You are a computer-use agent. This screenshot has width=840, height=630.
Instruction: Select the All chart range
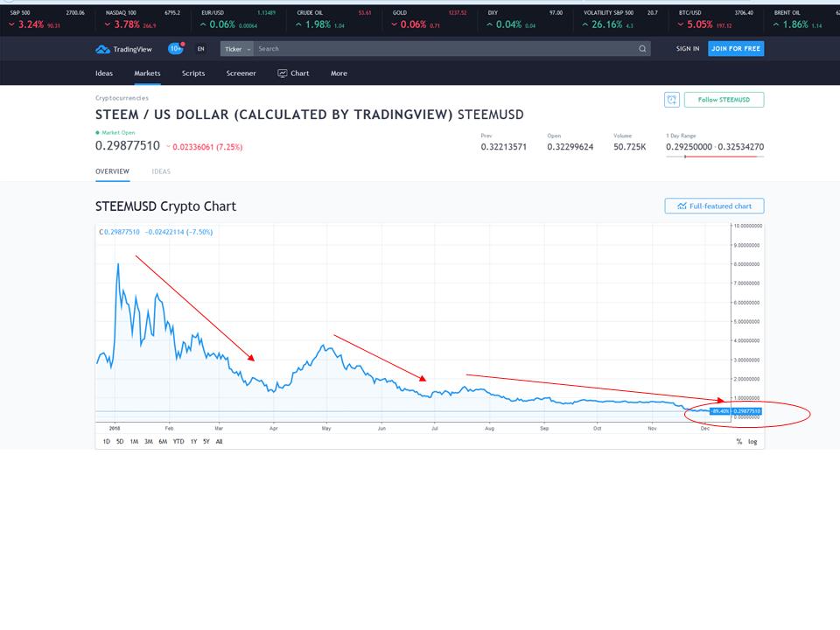pyautogui.click(x=219, y=441)
